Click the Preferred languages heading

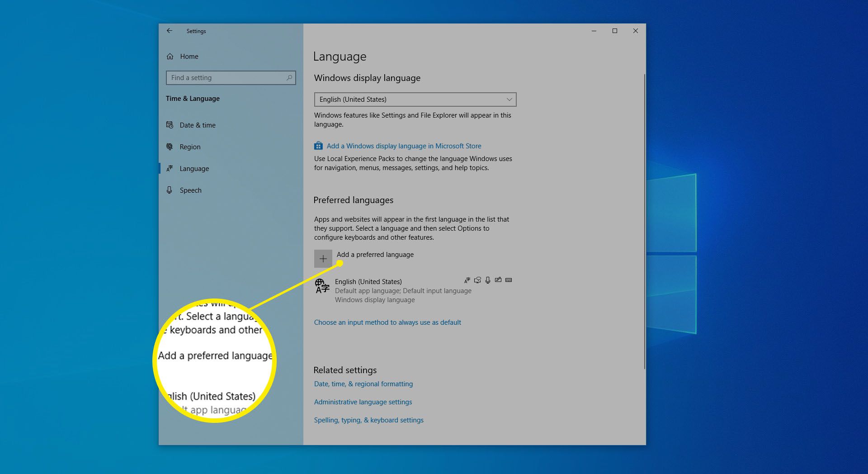pyautogui.click(x=353, y=200)
